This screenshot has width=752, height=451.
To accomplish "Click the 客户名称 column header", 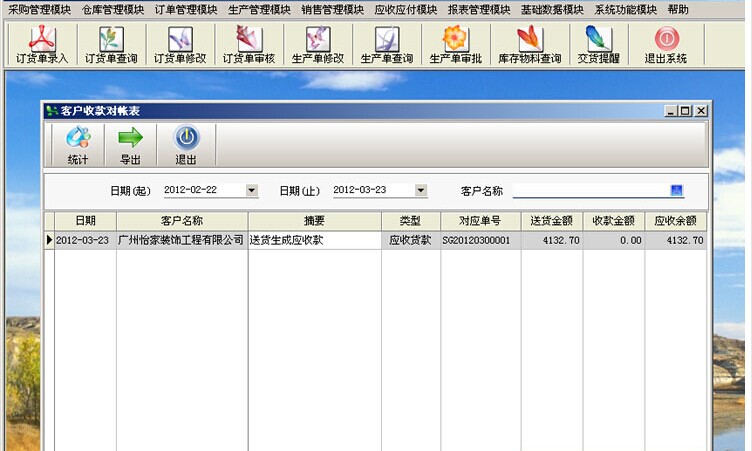I will [182, 221].
